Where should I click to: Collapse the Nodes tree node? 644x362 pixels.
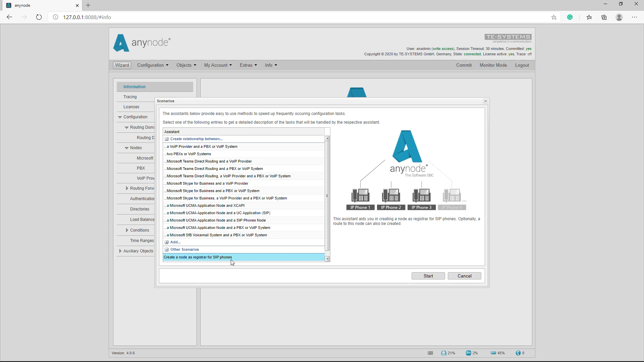pos(126,148)
